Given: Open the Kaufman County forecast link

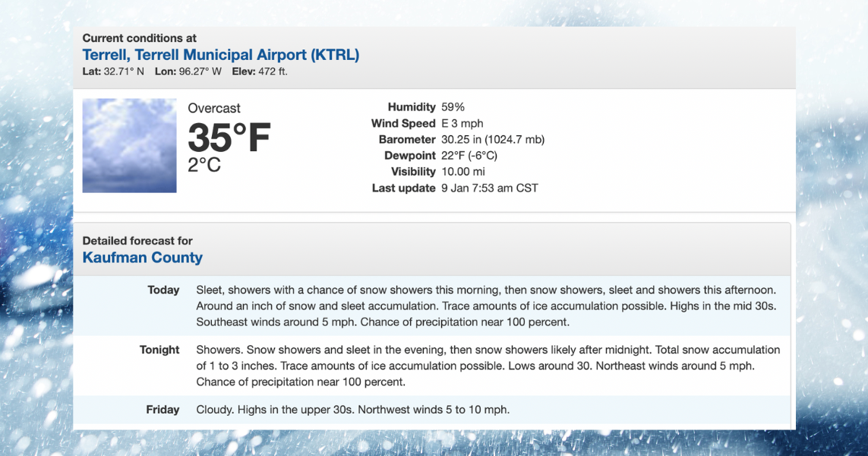Looking at the screenshot, I should (142, 258).
